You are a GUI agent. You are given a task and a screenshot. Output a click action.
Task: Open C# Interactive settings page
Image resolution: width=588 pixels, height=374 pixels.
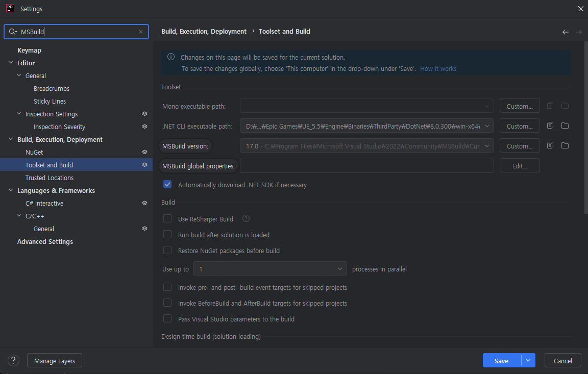pyautogui.click(x=44, y=203)
